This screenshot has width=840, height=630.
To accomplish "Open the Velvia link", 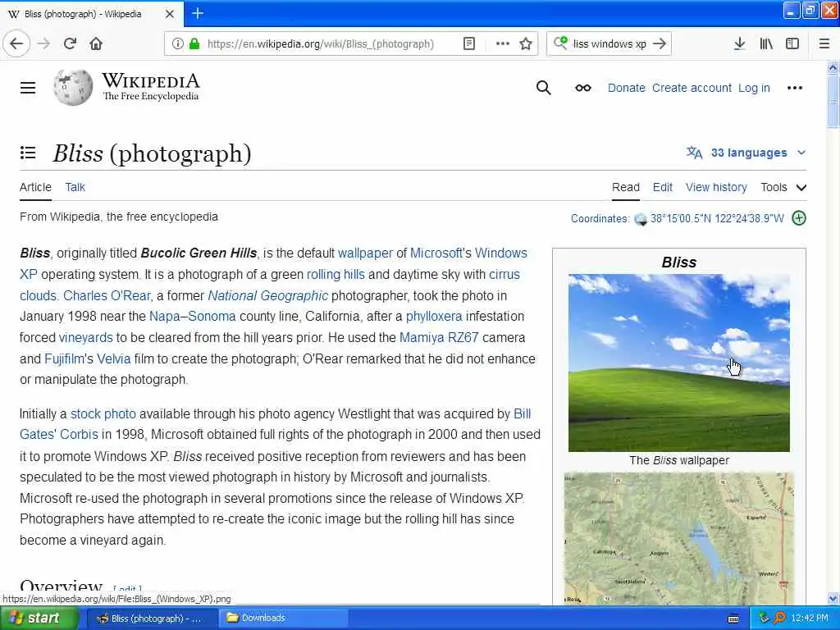I will coord(113,359).
